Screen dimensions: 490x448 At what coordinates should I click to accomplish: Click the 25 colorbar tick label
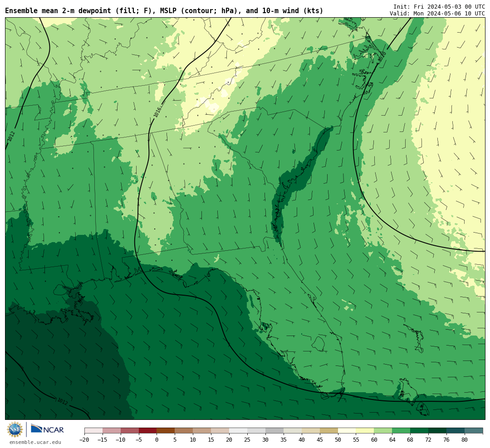(x=247, y=439)
